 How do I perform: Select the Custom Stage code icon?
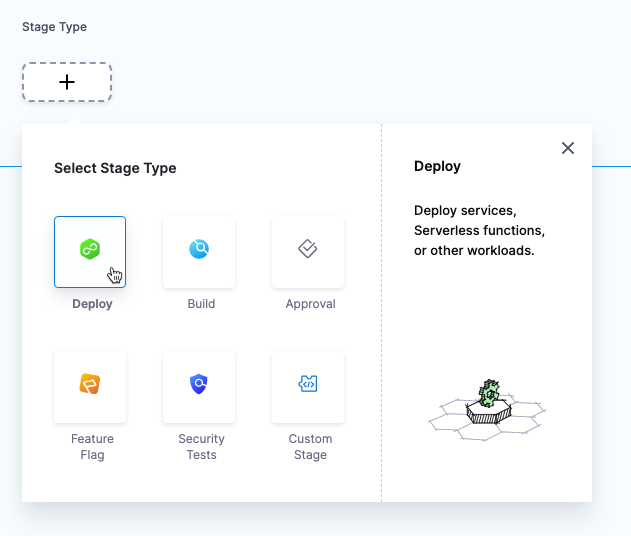pyautogui.click(x=308, y=384)
